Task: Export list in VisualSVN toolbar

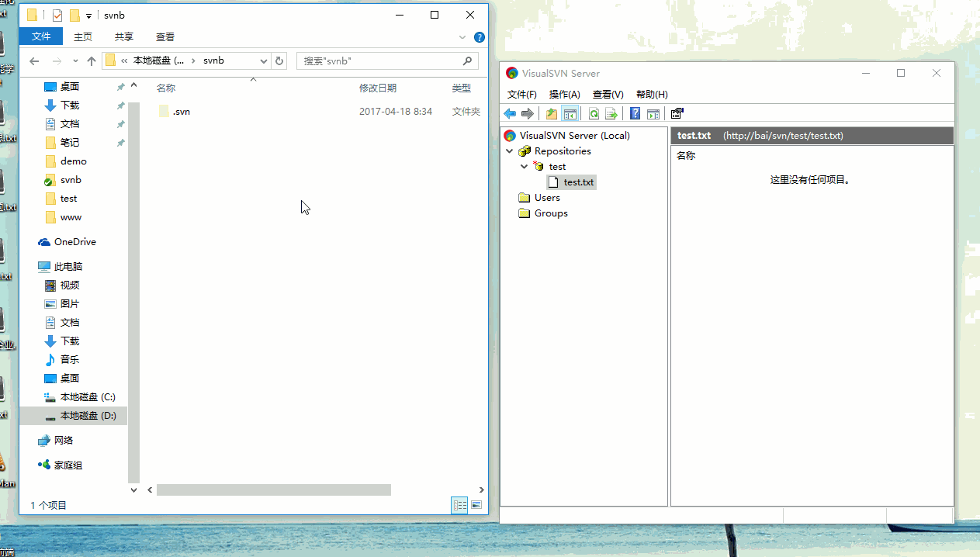Action: (x=611, y=114)
